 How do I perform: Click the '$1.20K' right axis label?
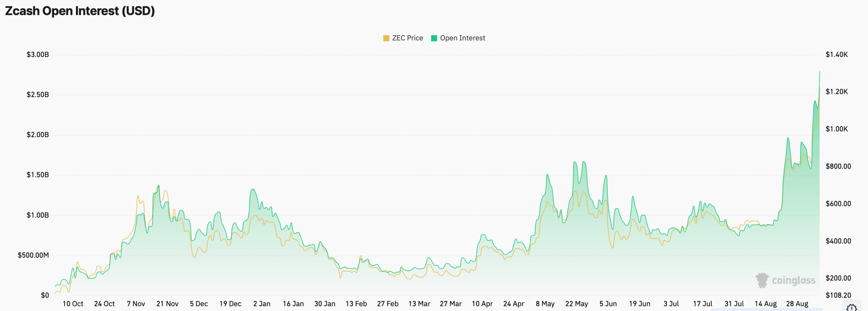(836, 92)
